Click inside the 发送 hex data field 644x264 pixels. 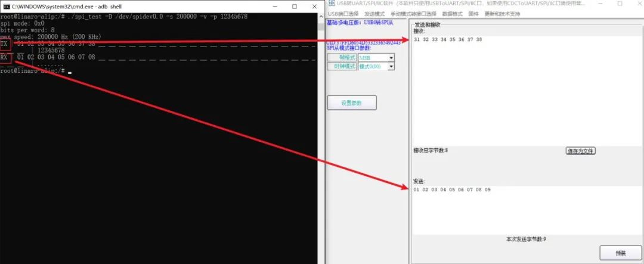pos(528,210)
